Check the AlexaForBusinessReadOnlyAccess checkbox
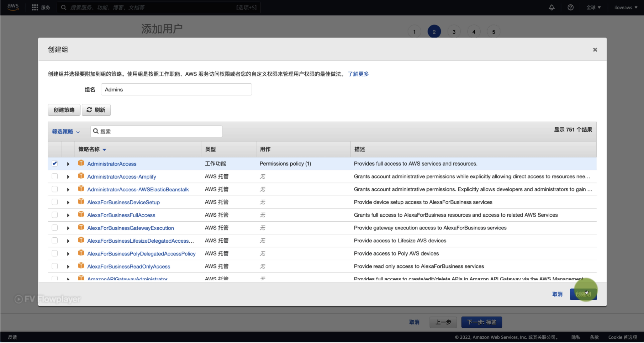644x343 pixels. (x=55, y=266)
